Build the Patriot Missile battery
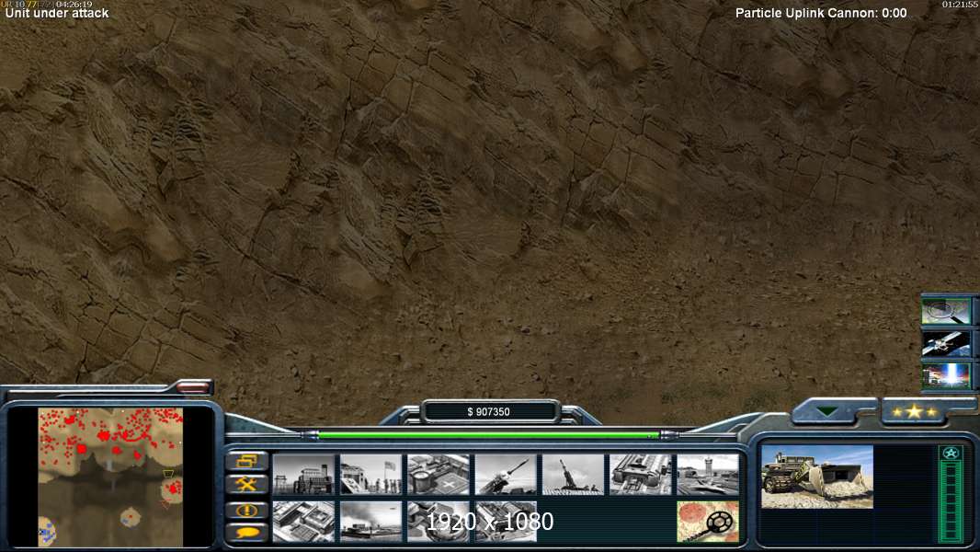The height and width of the screenshot is (552, 980). pos(506,474)
